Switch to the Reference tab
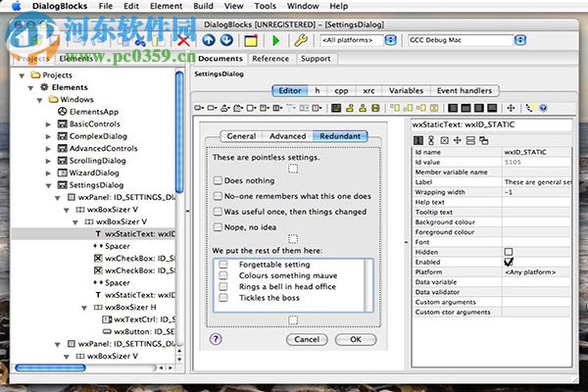Image resolution: width=588 pixels, height=392 pixels. 270,59
